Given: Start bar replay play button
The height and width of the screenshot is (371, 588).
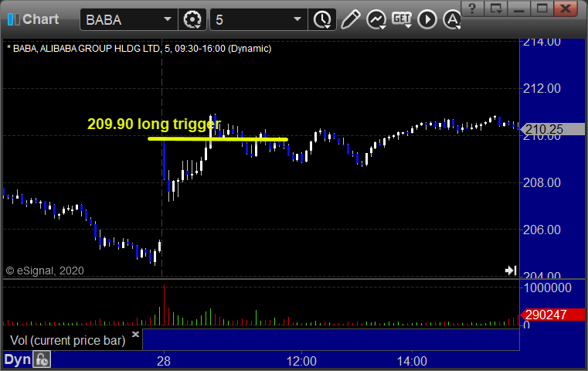Looking at the screenshot, I should pyautogui.click(x=427, y=19).
